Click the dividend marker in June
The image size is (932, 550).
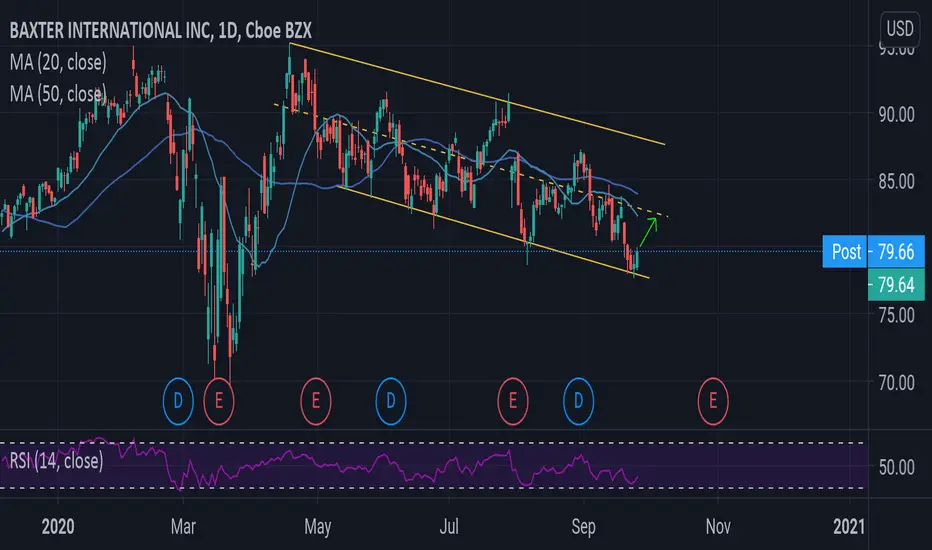coord(391,401)
